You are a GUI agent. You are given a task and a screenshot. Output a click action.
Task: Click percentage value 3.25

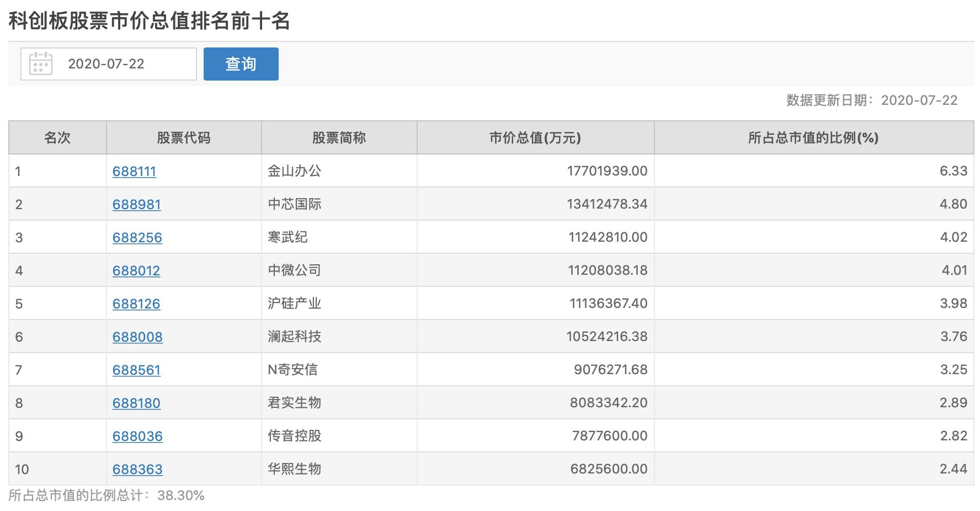[x=954, y=370]
